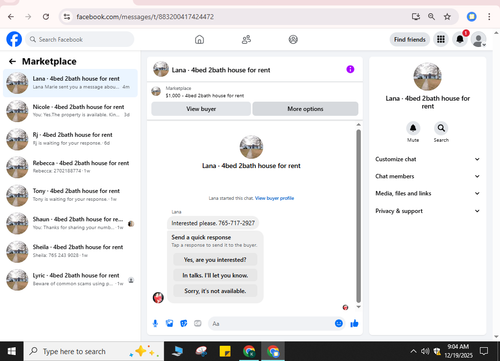This screenshot has height=361, width=500.
Task: Open the Tony conversation
Action: click(70, 195)
